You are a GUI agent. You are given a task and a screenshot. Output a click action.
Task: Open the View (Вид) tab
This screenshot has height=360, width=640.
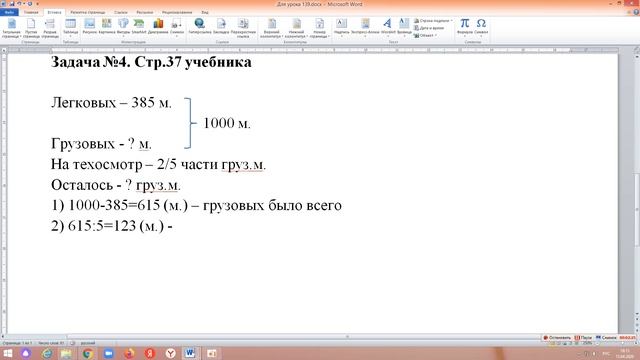tap(205, 12)
